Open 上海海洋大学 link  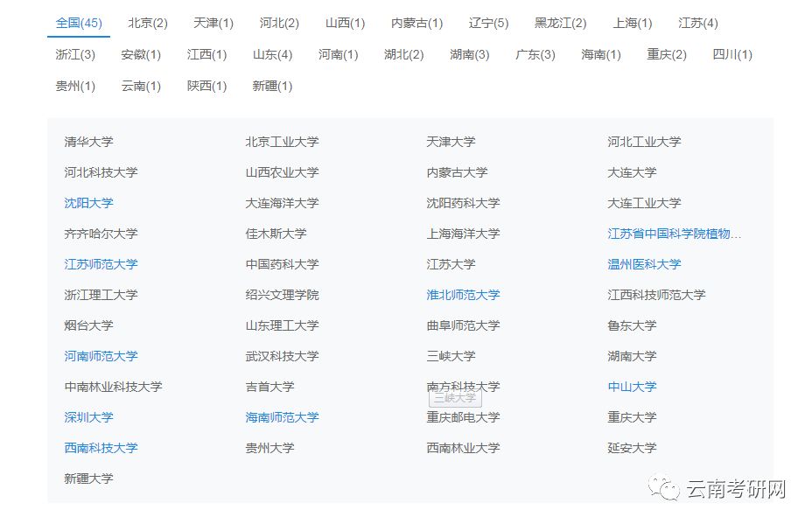pyautogui.click(x=463, y=234)
